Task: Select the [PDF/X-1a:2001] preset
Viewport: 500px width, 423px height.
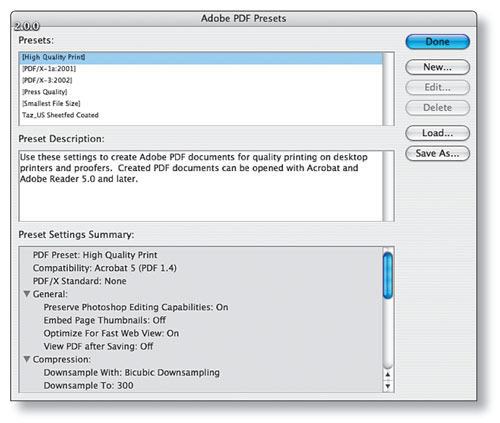Action: [x=201, y=69]
